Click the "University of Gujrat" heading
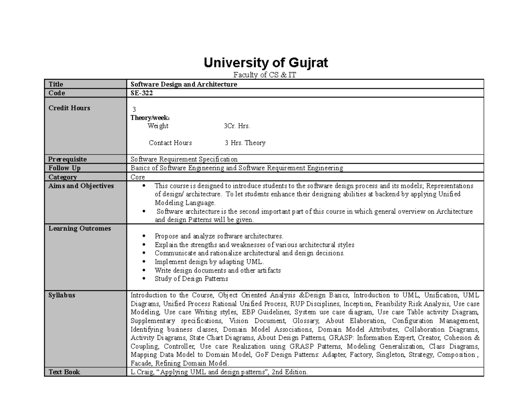The width and height of the screenshot is (532, 411). [265, 63]
